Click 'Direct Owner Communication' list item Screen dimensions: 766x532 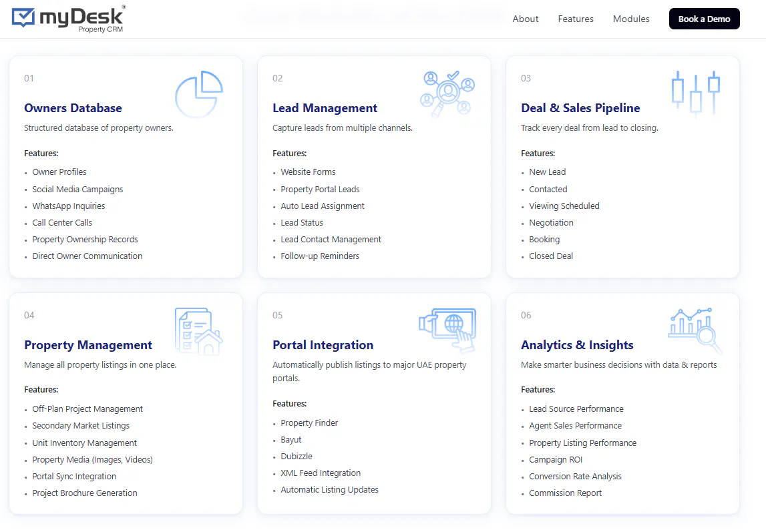pos(87,256)
